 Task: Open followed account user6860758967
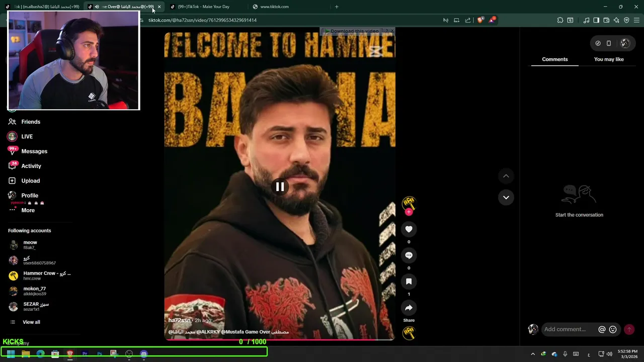tap(39, 260)
